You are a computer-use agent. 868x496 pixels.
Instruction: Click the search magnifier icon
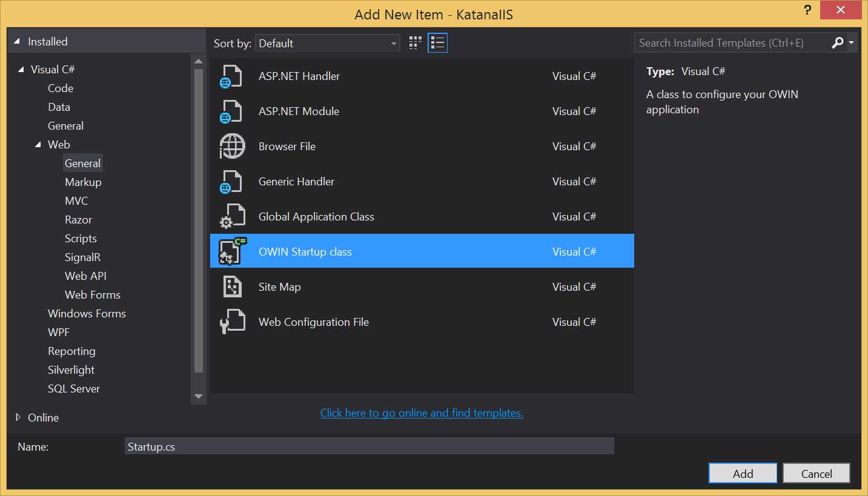(837, 43)
